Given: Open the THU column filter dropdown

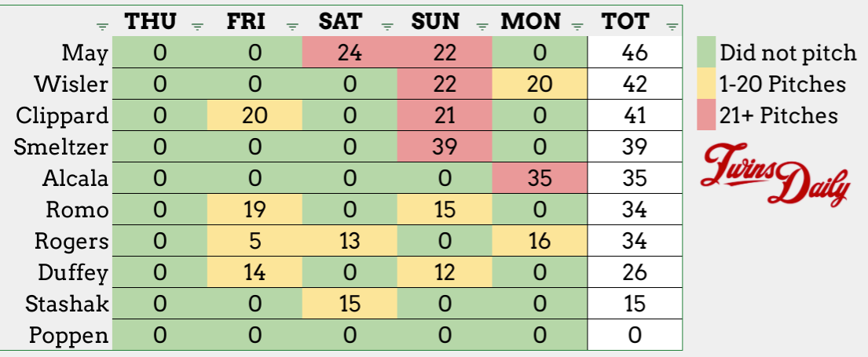Looking at the screenshot, I should pyautogui.click(x=197, y=26).
